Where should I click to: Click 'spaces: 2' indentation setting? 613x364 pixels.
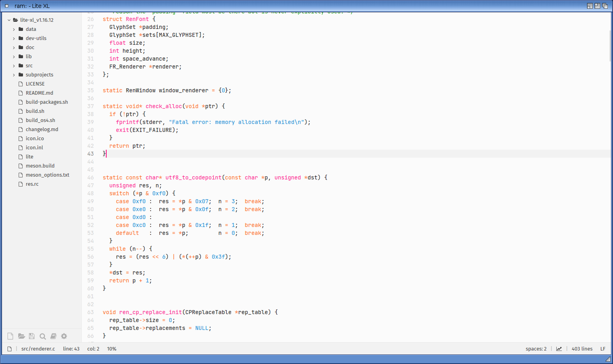[536, 349]
